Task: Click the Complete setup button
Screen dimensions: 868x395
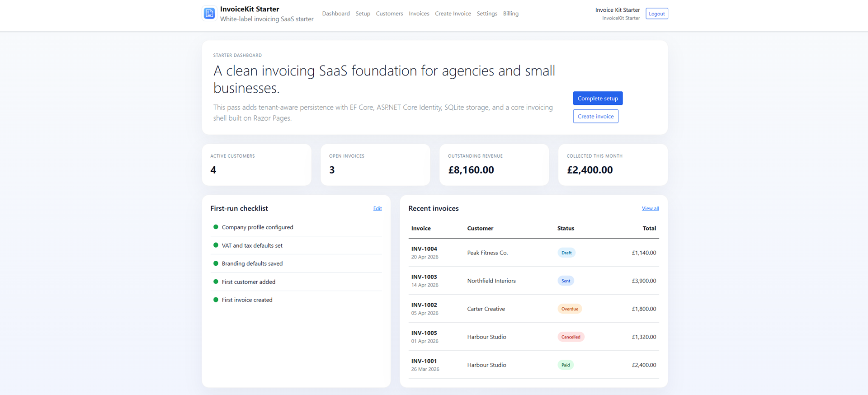Action: 598,98
